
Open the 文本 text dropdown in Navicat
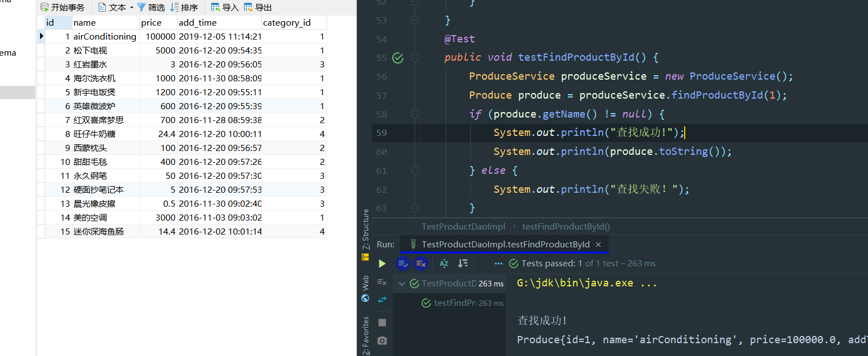116,7
